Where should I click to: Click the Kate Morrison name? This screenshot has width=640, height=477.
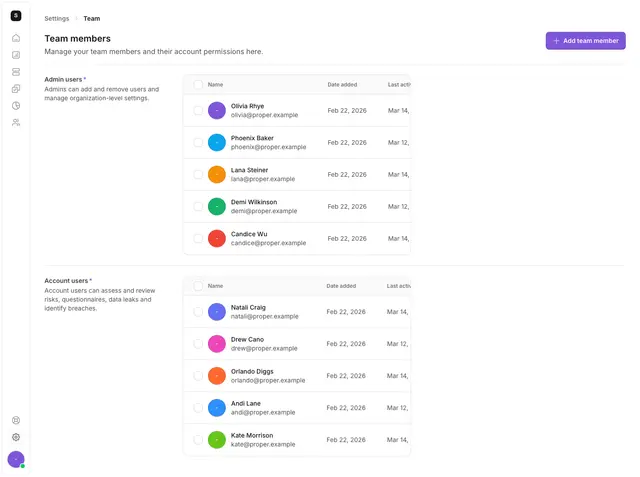click(x=252, y=435)
